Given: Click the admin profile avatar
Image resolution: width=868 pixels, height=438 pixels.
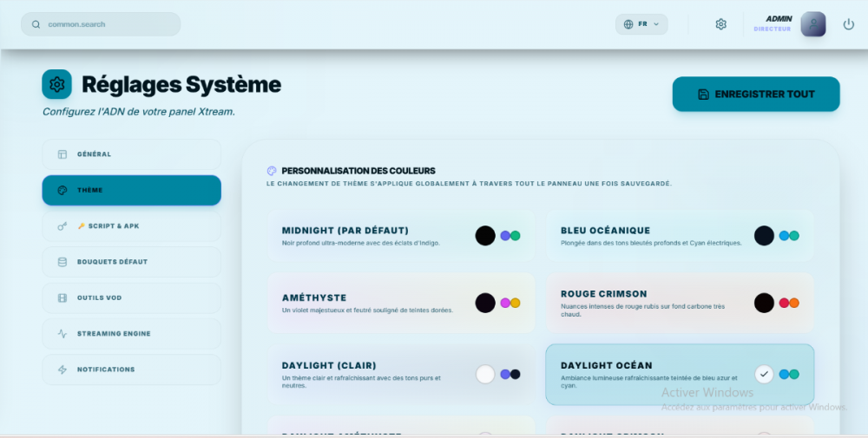Looking at the screenshot, I should (x=812, y=24).
